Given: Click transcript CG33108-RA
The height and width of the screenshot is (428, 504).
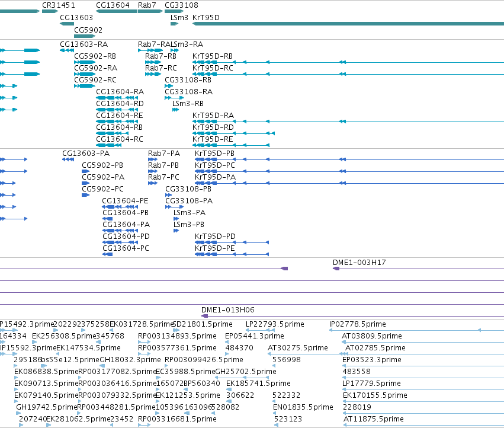Looking at the screenshot, I should click(189, 92).
